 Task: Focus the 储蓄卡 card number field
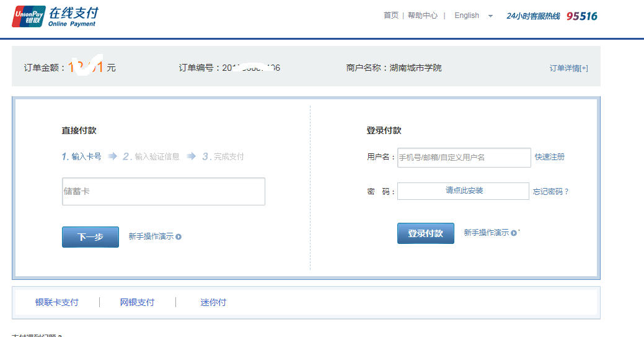point(164,191)
